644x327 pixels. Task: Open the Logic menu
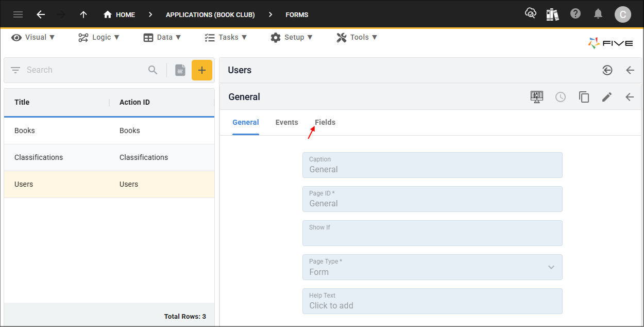coord(99,37)
